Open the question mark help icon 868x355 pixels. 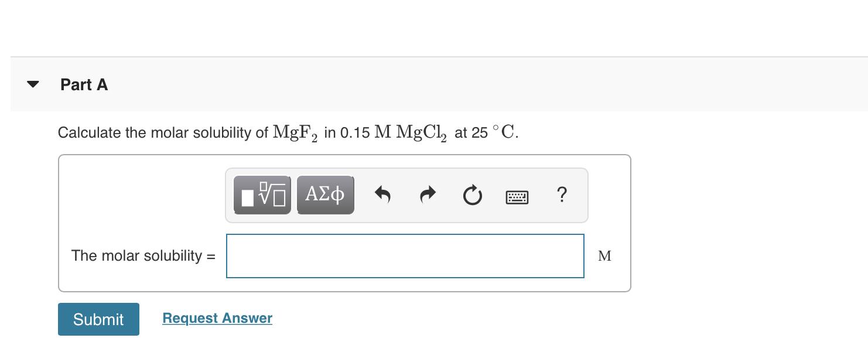561,194
